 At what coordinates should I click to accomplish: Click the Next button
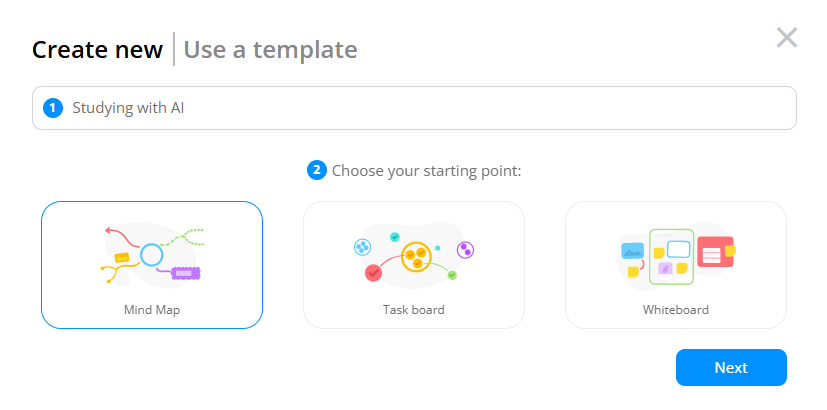point(731,367)
